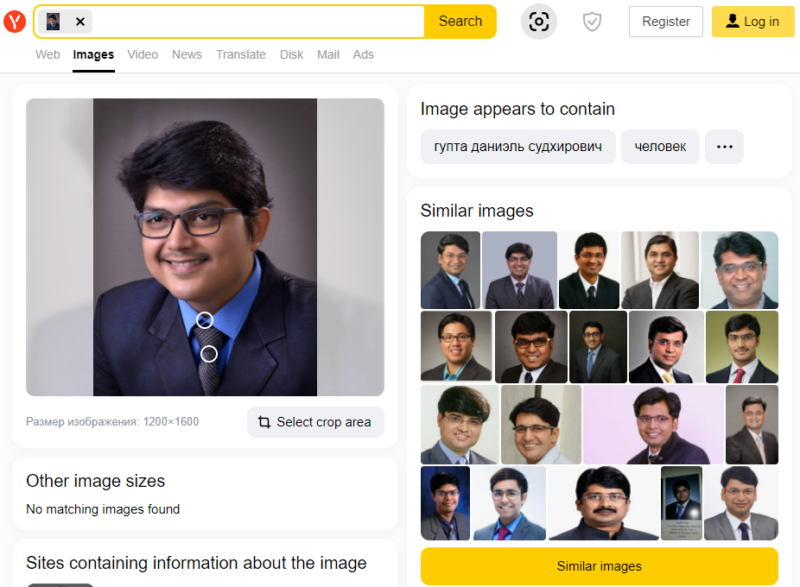Screen dimensions: 800x587
Task: Open the first similar image thumbnail
Action: click(x=450, y=270)
